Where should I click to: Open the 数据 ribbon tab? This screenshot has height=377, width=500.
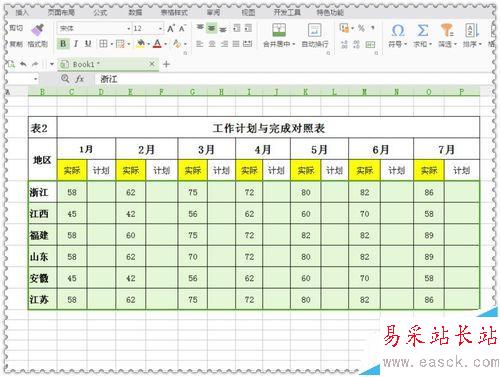tap(135, 13)
